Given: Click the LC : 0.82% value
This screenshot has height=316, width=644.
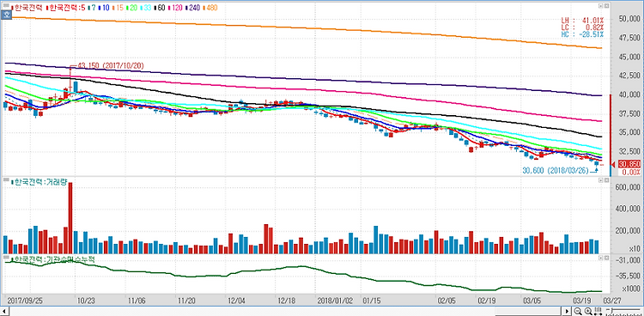Looking at the screenshot, I should [x=583, y=27].
